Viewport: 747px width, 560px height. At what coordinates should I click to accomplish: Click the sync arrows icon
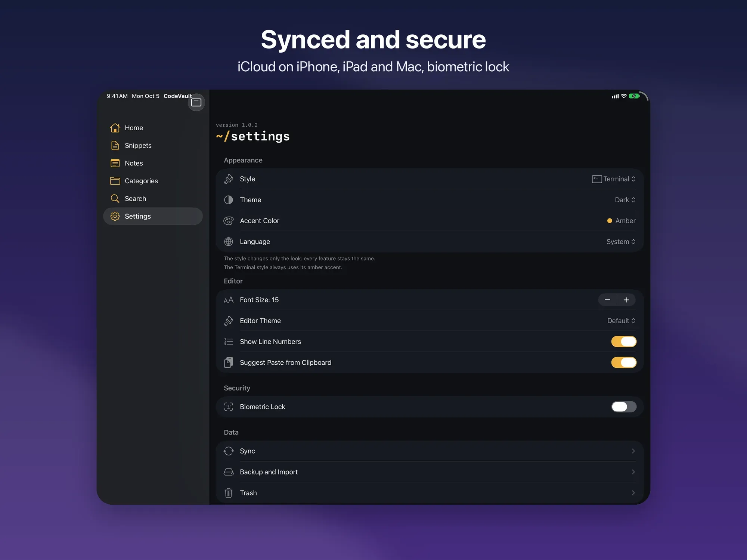[x=229, y=451]
